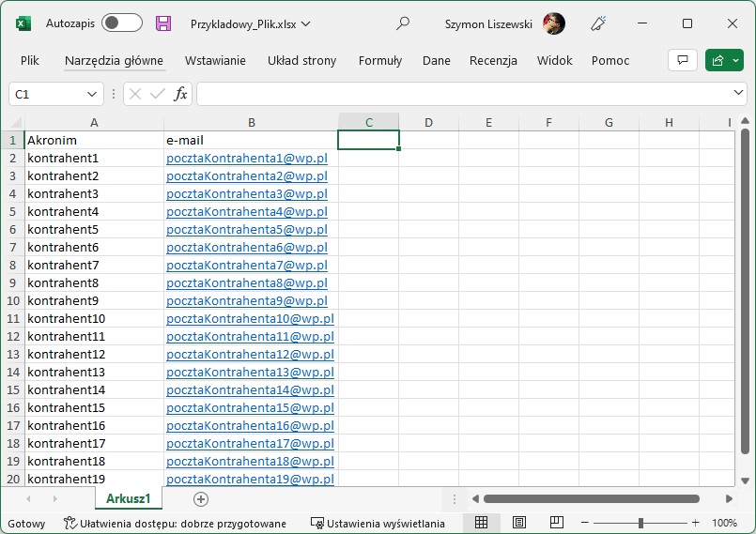Image resolution: width=756 pixels, height=534 pixels.
Task: Select column H header
Action: (x=669, y=122)
